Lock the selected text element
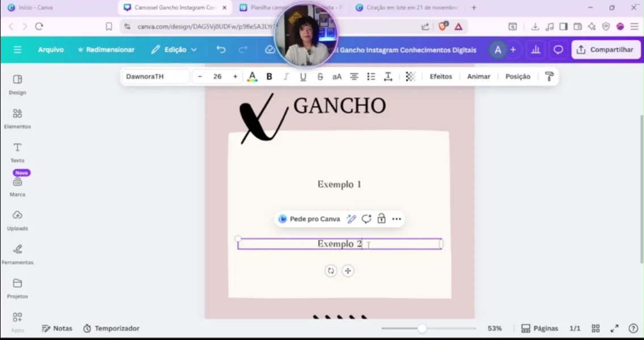Screen dimensions: 644x340 click(x=381, y=219)
